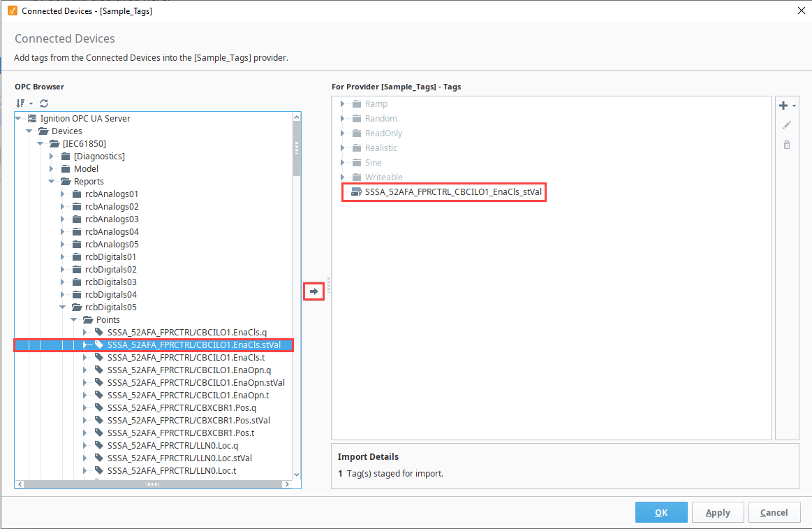Viewport: 812px width, 529px height.
Task: Open the add-tag dropdown arrow beside plus
Action: coord(795,106)
